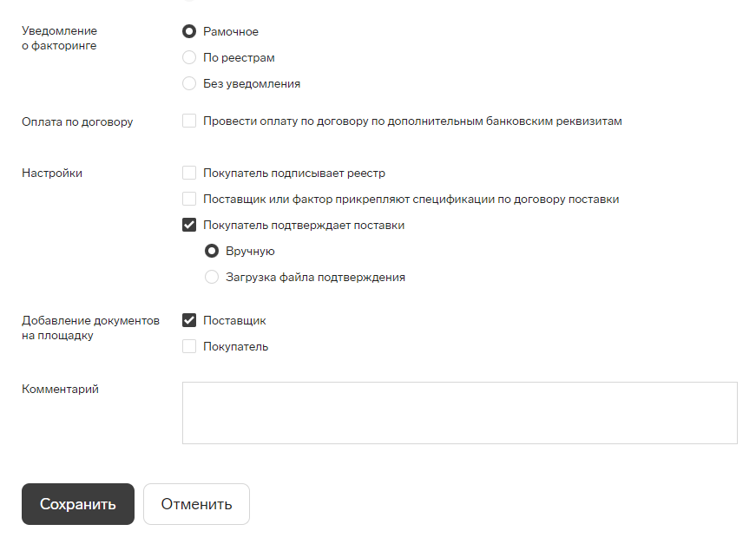The width and height of the screenshot is (756, 544).
Task: Click the Уведомление о факторинге field label
Action: click(x=59, y=38)
